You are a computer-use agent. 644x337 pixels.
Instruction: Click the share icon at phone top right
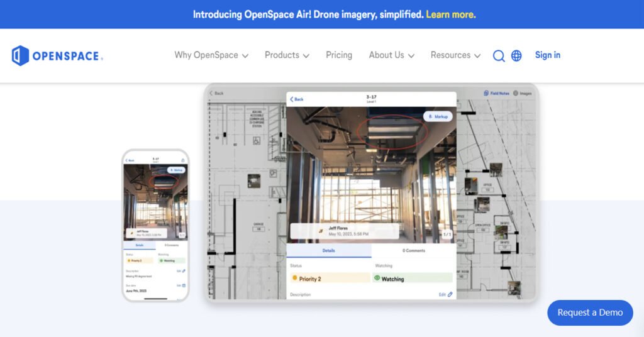(x=183, y=160)
